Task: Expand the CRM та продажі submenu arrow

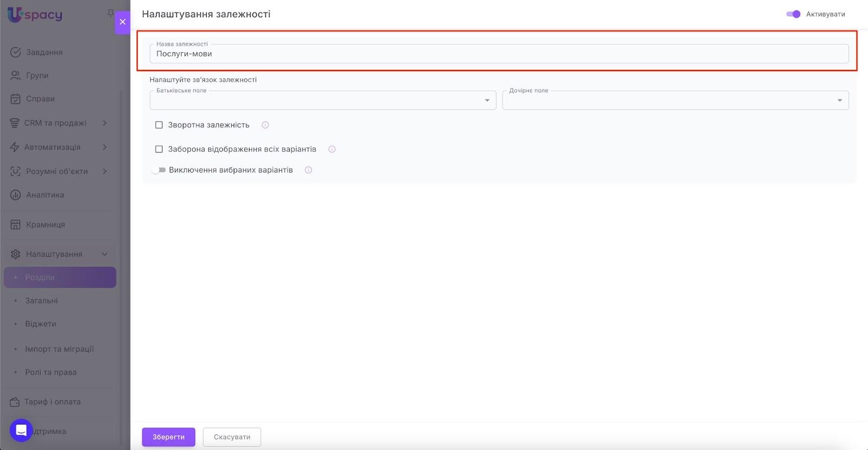Action: (105, 123)
